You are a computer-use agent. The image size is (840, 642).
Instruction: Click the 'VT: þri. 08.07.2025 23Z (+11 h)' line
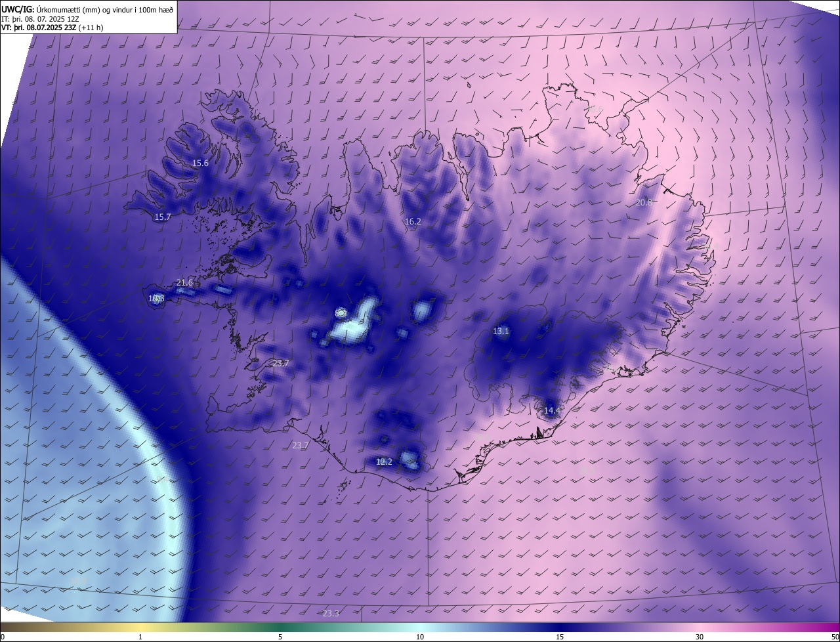(52, 28)
